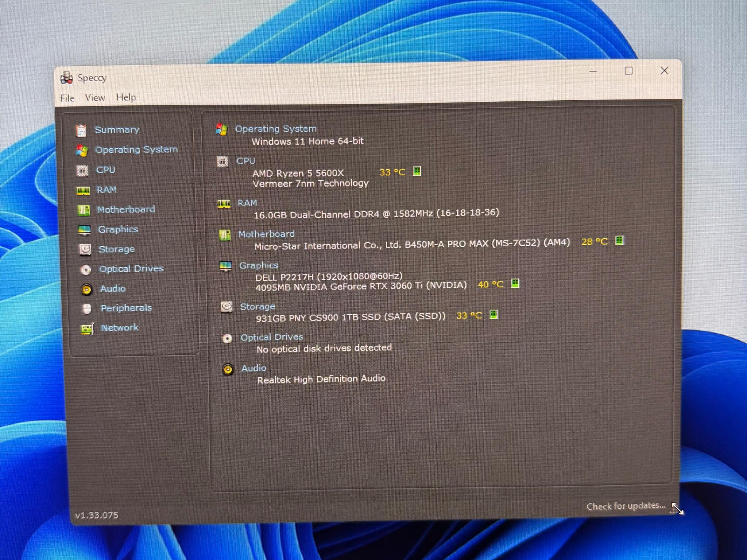Click the green GPU temperature indicator icon
747x560 pixels.
pyautogui.click(x=515, y=283)
